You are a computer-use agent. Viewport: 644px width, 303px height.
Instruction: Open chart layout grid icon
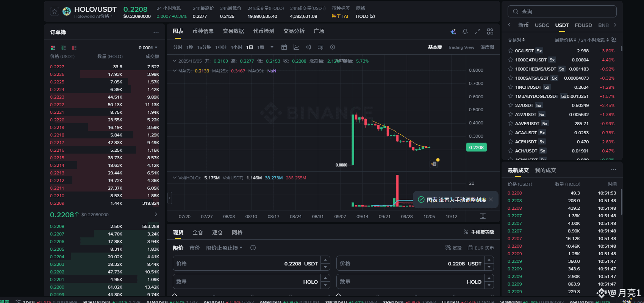click(490, 31)
